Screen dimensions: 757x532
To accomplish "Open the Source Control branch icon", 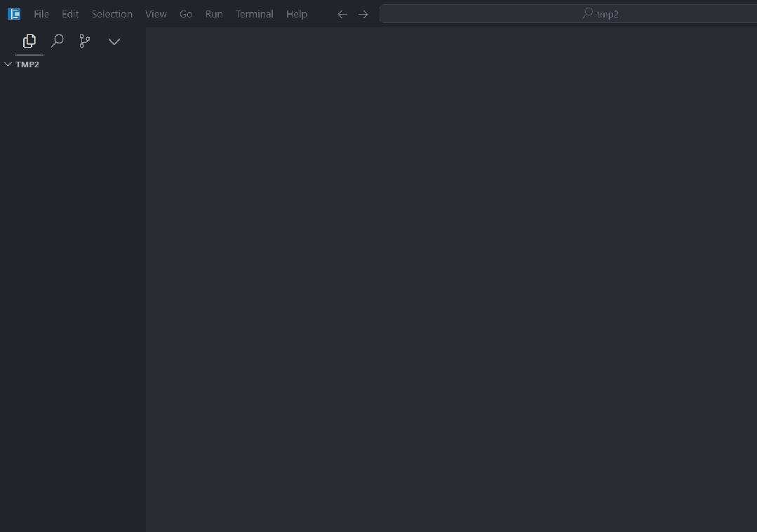I will (85, 41).
